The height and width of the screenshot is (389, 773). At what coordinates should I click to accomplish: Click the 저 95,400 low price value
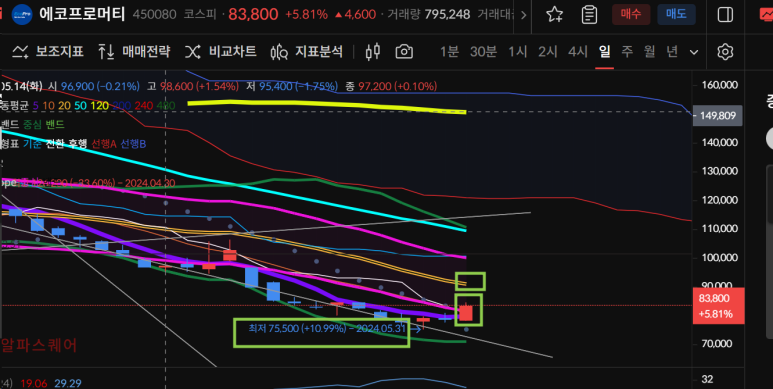[292, 86]
